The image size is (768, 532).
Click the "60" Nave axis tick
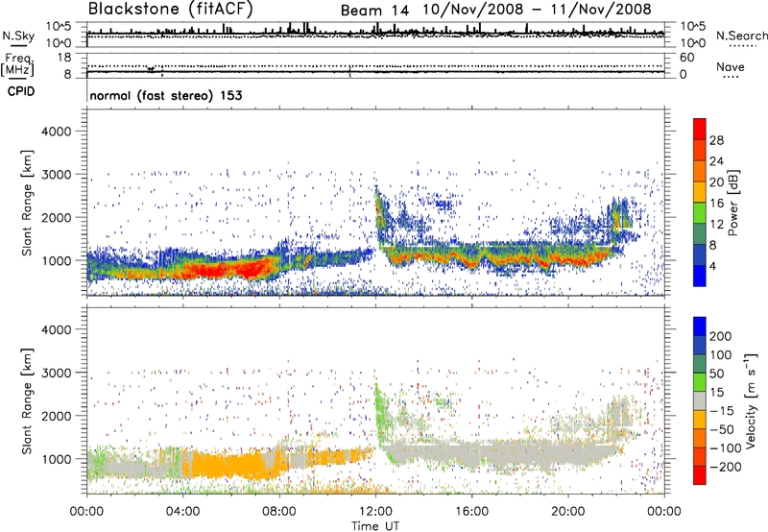tap(686, 58)
